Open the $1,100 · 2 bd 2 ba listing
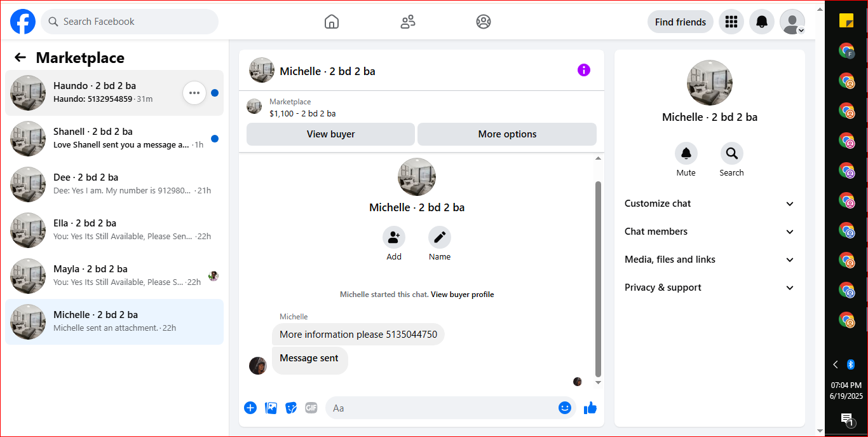 (302, 114)
